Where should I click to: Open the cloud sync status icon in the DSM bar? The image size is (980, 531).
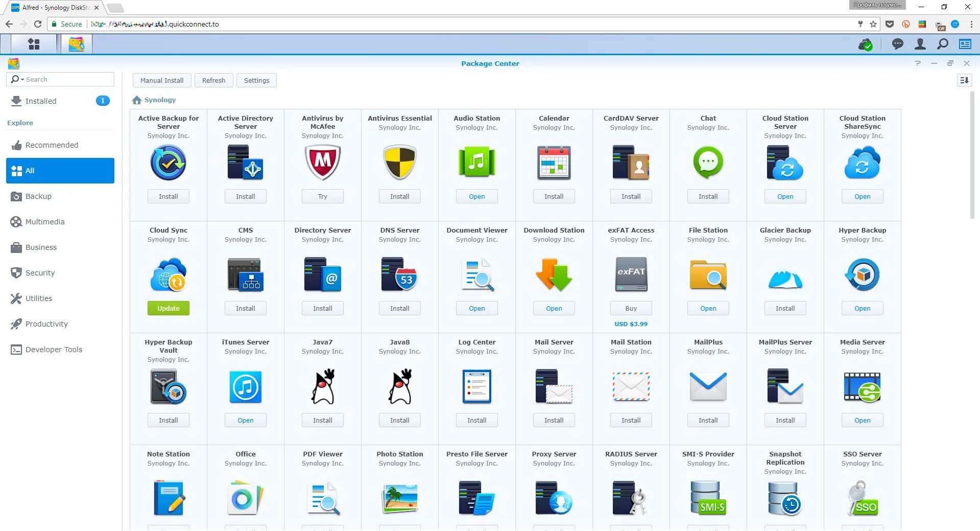coord(866,44)
